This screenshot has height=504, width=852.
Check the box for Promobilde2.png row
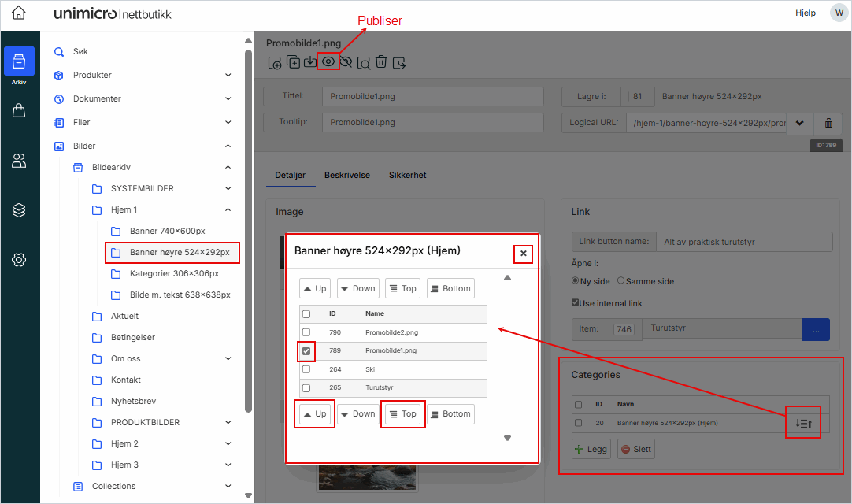306,332
